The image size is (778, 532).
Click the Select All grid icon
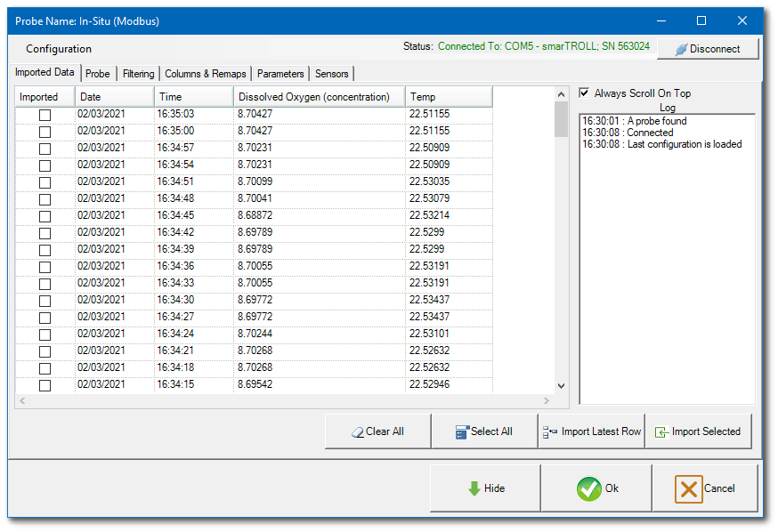pyautogui.click(x=461, y=431)
